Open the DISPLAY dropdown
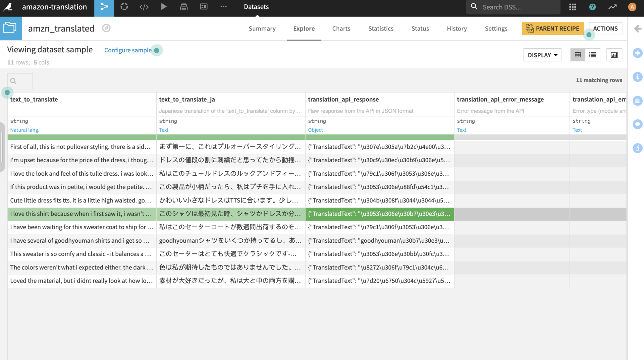 pyautogui.click(x=542, y=55)
